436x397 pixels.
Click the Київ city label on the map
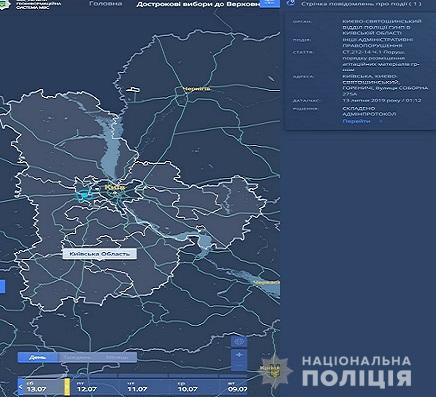pyautogui.click(x=115, y=187)
